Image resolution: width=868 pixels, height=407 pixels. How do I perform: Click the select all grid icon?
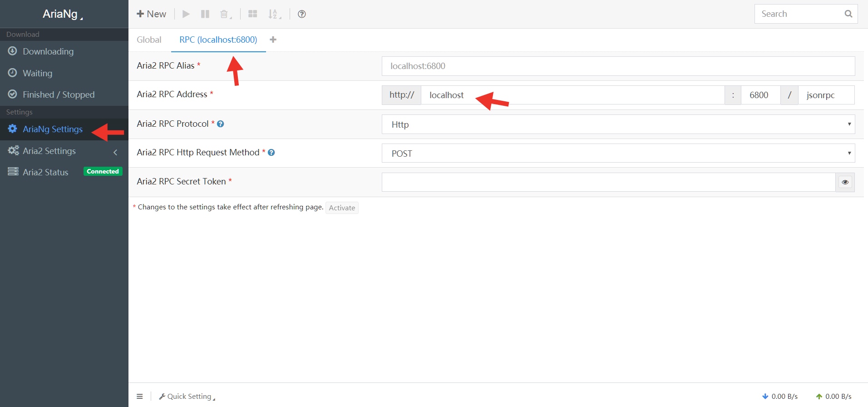coord(253,14)
